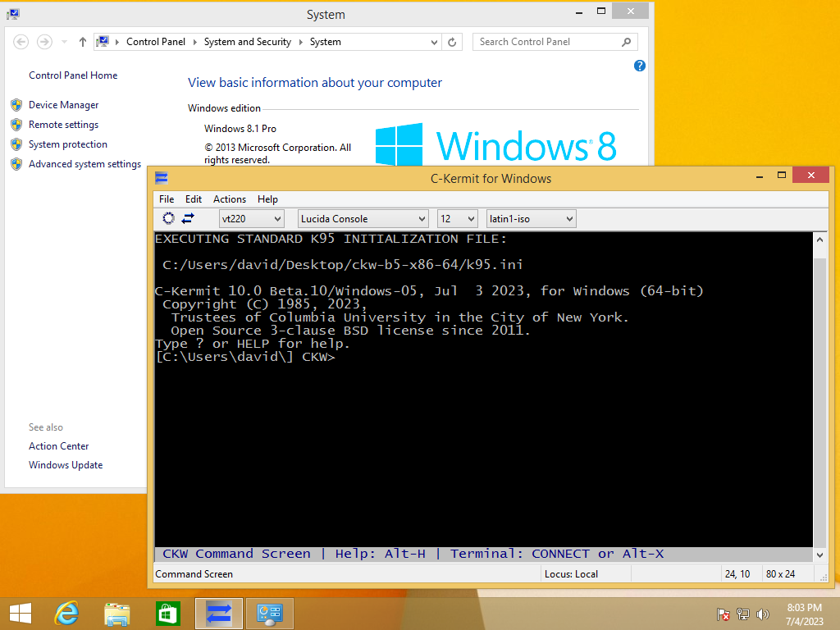Open the Windows Store taskbar icon
The height and width of the screenshot is (630, 840).
(x=167, y=613)
